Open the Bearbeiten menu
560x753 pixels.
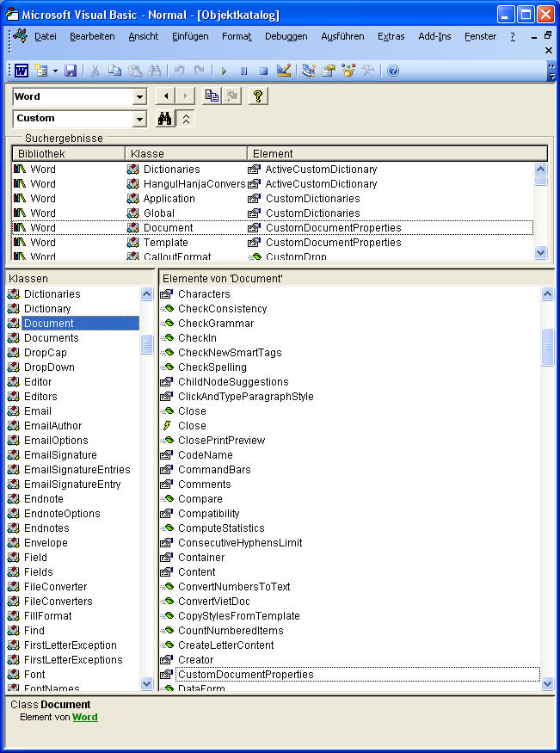92,36
